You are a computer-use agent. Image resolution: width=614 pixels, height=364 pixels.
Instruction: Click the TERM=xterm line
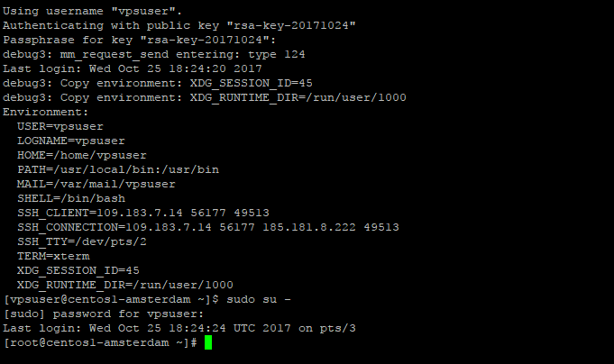point(53,257)
